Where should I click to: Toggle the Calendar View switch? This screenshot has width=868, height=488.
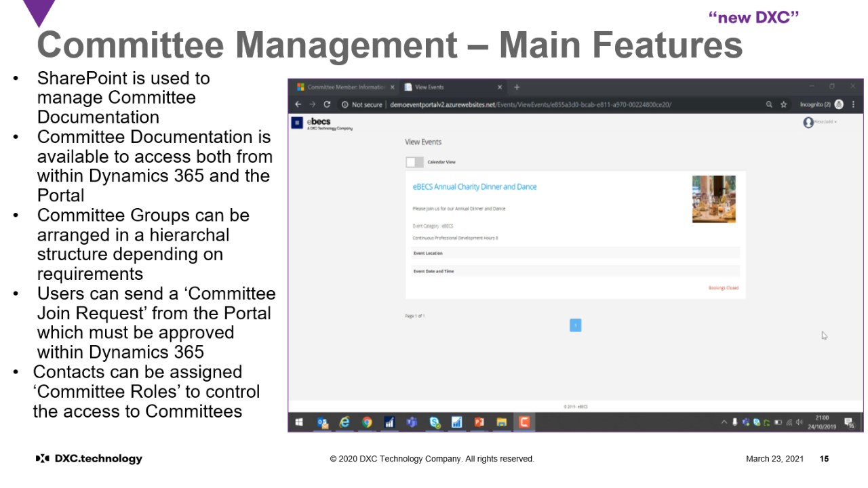click(x=414, y=162)
